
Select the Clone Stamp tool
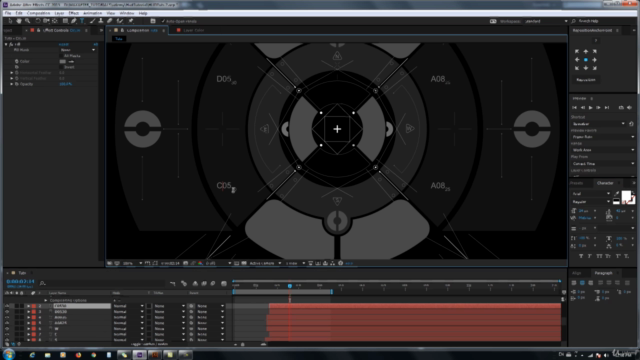click(x=101, y=21)
